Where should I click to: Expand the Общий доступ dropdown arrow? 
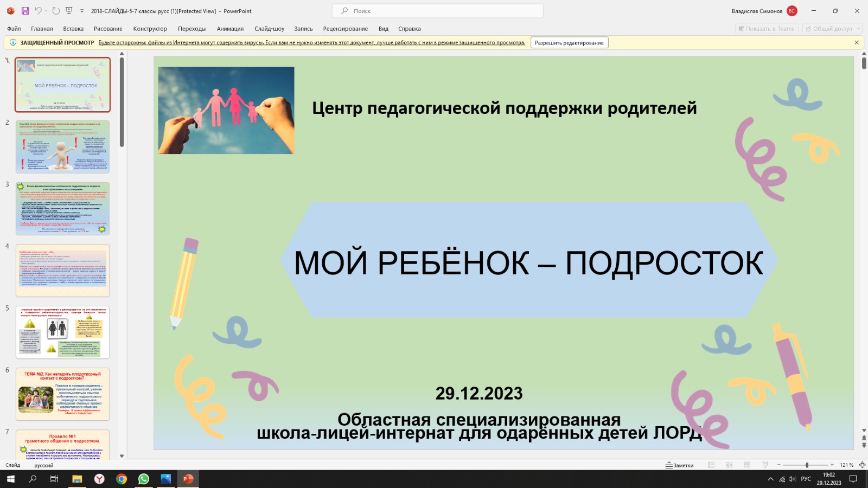coord(858,29)
